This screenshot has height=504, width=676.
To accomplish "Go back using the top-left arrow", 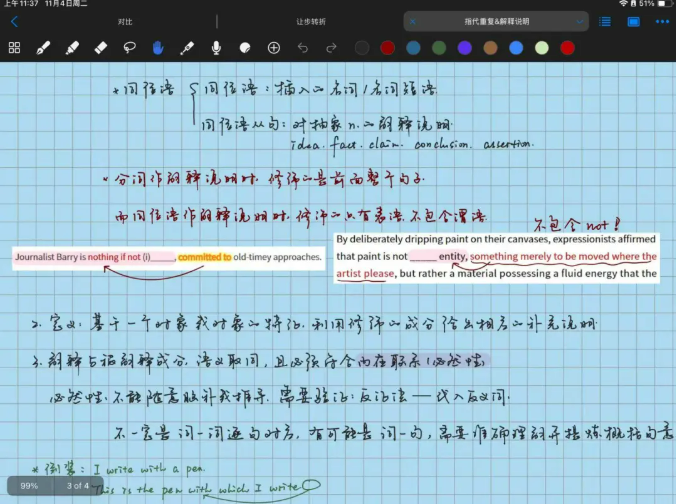I will (x=14, y=20).
